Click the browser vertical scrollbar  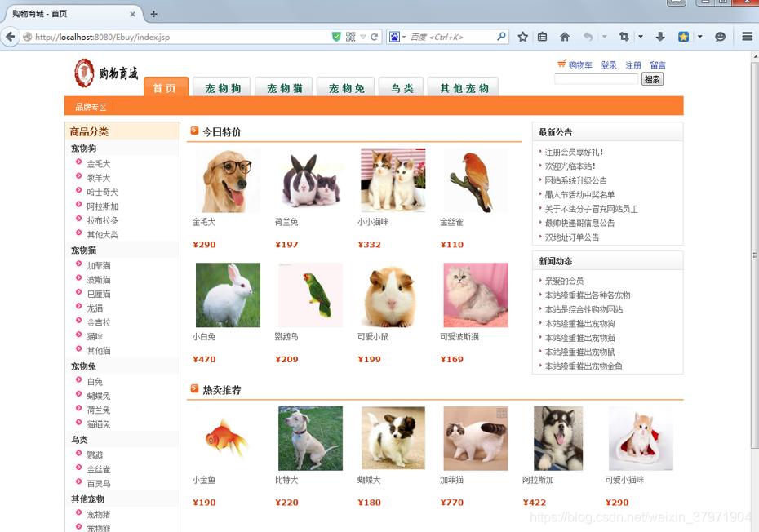coord(755,255)
